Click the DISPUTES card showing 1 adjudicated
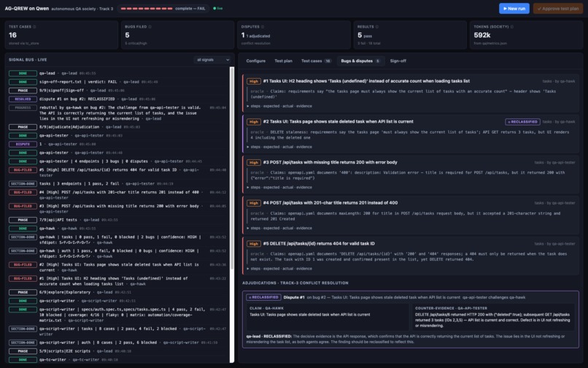Image resolution: width=588 pixels, height=368 pixels. click(x=293, y=35)
